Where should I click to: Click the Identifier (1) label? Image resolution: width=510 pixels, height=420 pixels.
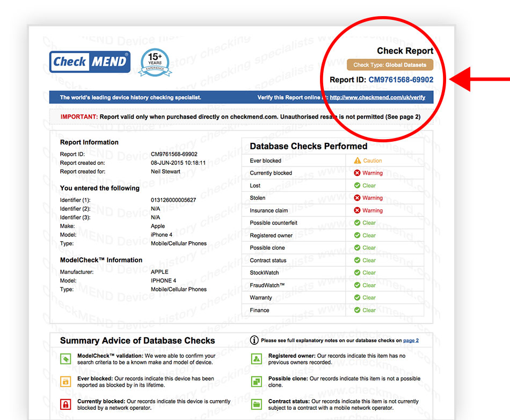75,200
